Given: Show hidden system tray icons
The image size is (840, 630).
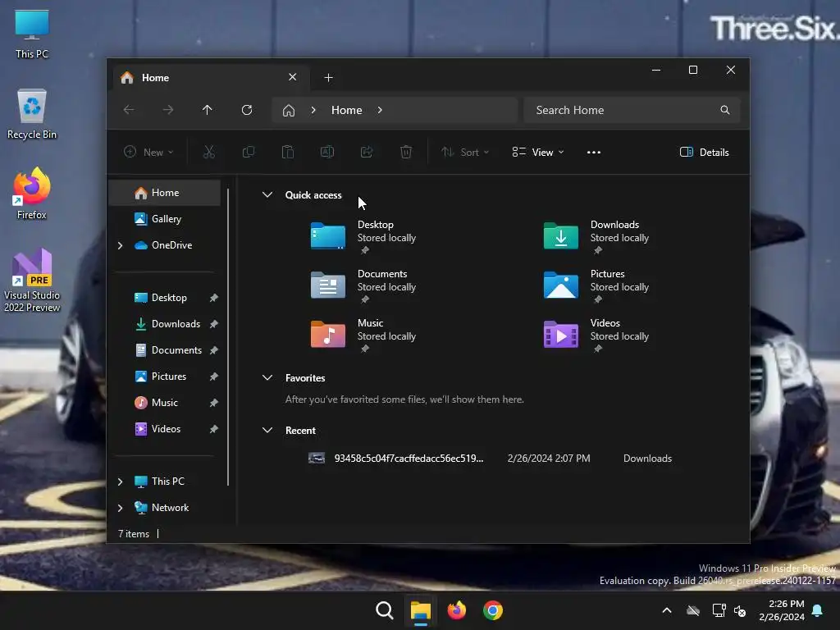Looking at the screenshot, I should pos(667,610).
